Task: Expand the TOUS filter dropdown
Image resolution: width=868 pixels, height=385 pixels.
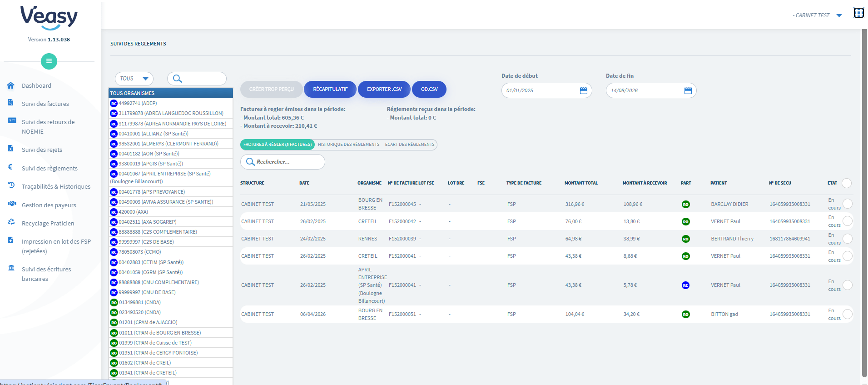Action: pyautogui.click(x=134, y=79)
